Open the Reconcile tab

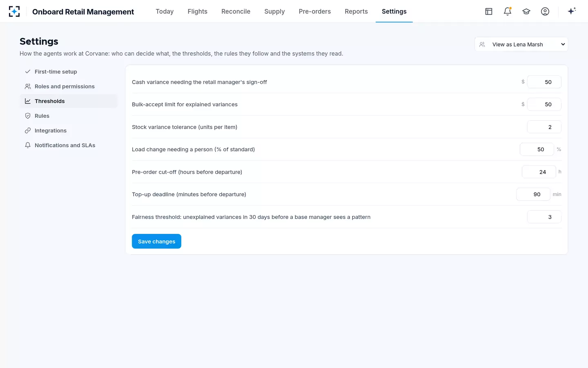click(x=236, y=11)
